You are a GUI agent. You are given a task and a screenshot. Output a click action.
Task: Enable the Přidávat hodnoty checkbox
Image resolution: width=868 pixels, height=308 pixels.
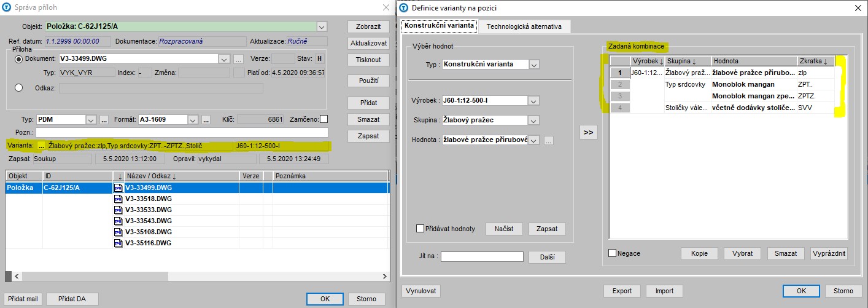click(420, 229)
